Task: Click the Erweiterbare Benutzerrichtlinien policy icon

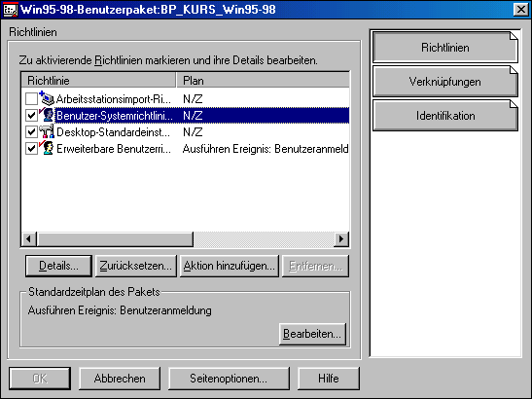Action: 47,148
